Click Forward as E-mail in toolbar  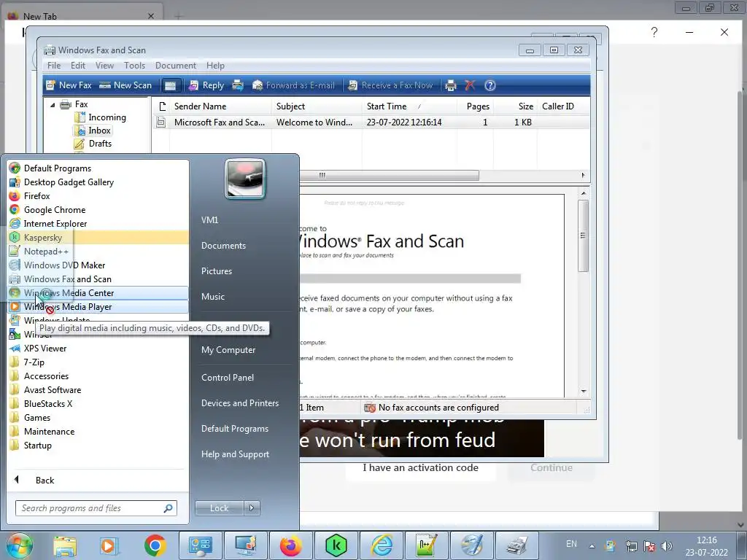click(x=293, y=85)
